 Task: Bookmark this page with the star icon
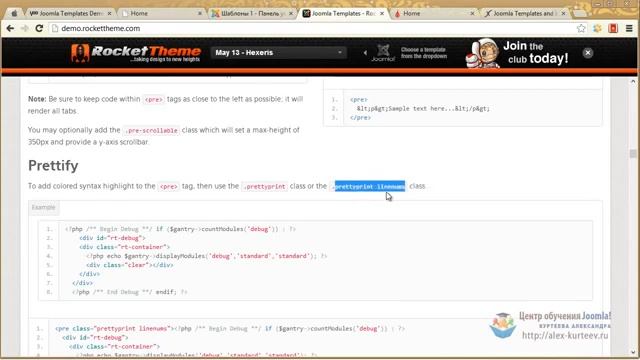pyautogui.click(x=581, y=28)
